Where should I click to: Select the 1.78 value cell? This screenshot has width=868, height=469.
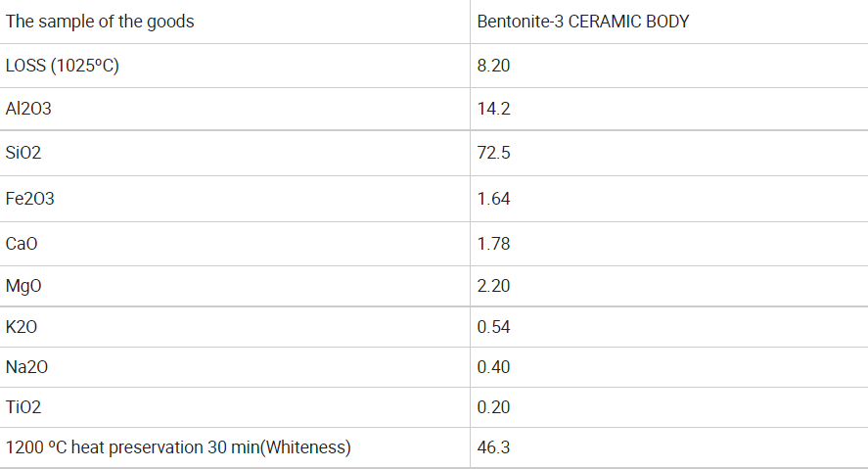click(494, 244)
